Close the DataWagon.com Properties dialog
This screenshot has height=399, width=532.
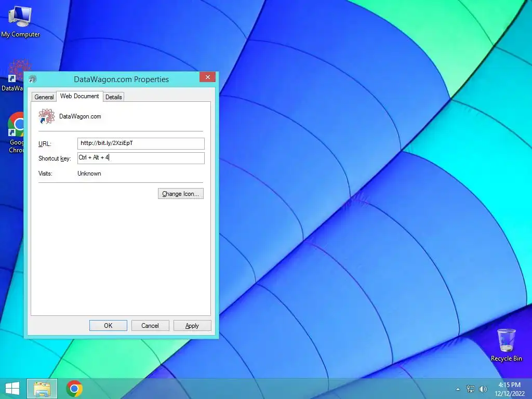208,77
